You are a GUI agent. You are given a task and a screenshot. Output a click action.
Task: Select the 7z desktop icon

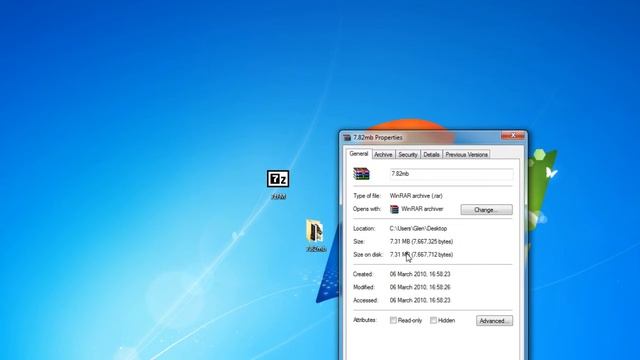click(278, 179)
